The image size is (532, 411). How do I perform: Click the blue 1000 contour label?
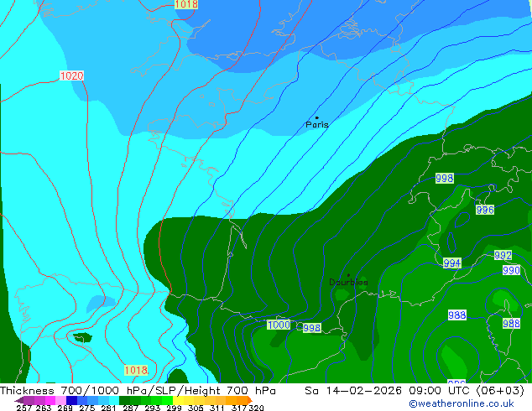coord(279,325)
